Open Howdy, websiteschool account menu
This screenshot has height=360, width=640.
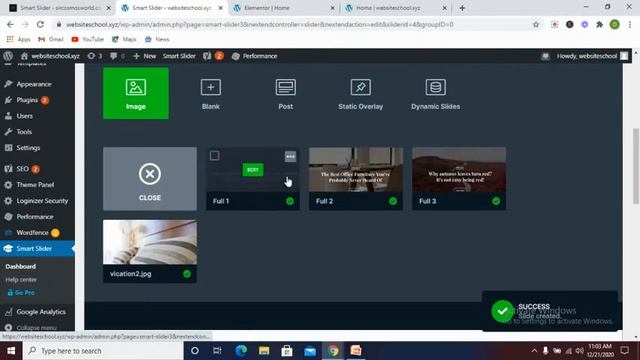pos(592,56)
